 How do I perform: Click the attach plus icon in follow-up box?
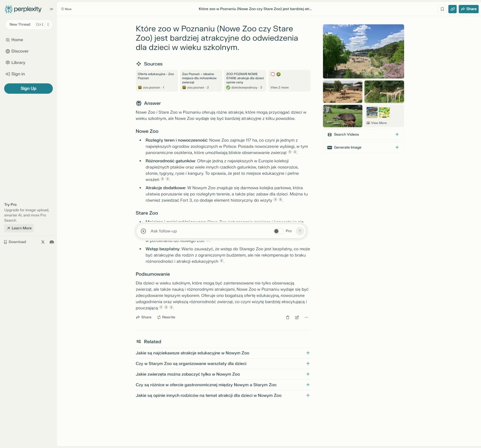coord(143,231)
